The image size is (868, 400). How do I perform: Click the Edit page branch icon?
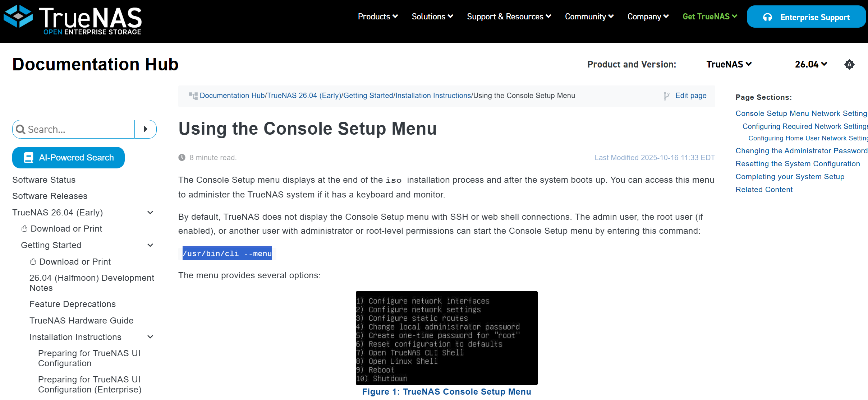[666, 96]
